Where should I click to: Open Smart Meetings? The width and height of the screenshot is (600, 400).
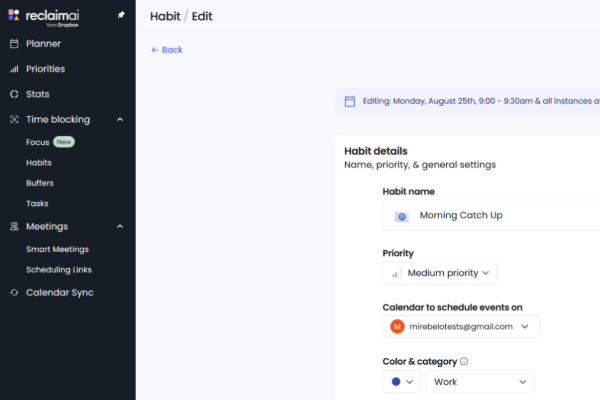click(57, 249)
